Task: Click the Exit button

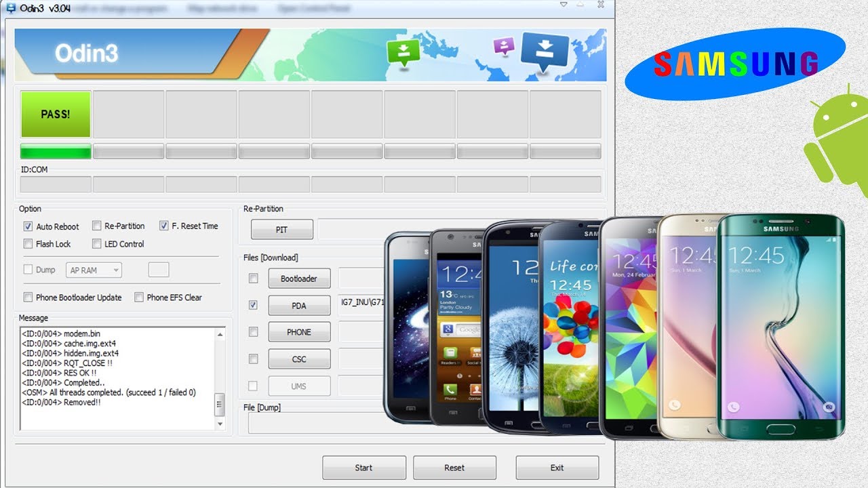Action: tap(557, 468)
